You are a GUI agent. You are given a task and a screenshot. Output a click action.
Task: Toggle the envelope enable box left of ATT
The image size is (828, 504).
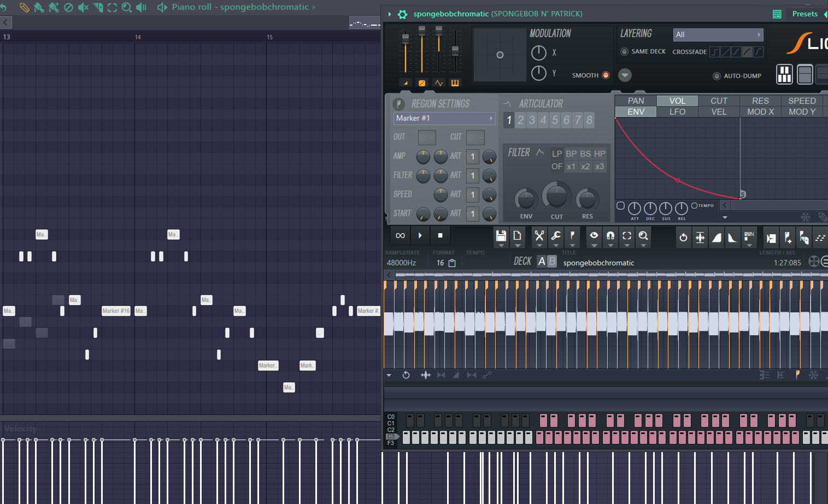tap(620, 206)
